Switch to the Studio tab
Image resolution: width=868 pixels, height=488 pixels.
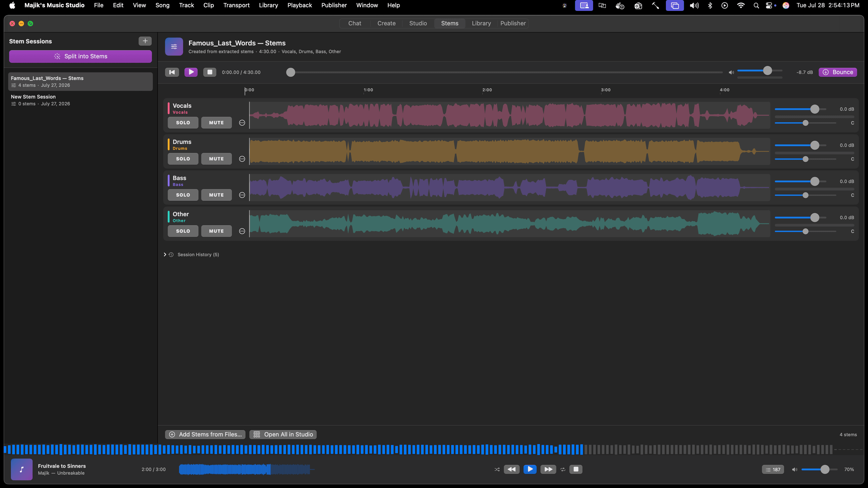click(418, 23)
